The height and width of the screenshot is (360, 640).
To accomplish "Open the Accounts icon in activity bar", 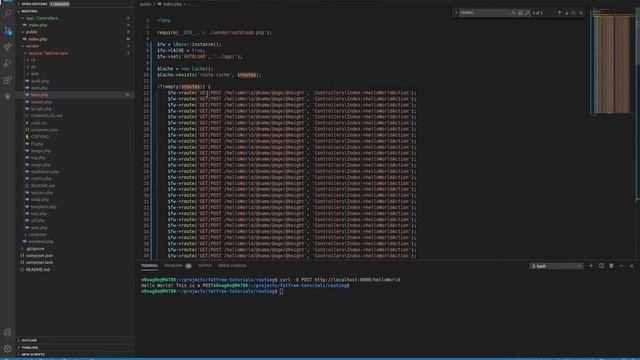I will click(x=7, y=332).
